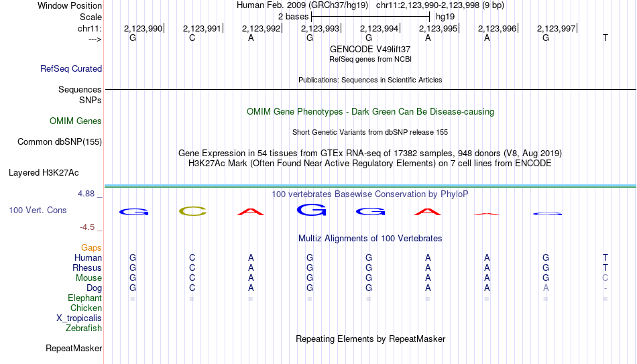Click the RefSeq genes from NCBI title
The width and height of the screenshot is (637, 364).
pyautogui.click(x=371, y=59)
